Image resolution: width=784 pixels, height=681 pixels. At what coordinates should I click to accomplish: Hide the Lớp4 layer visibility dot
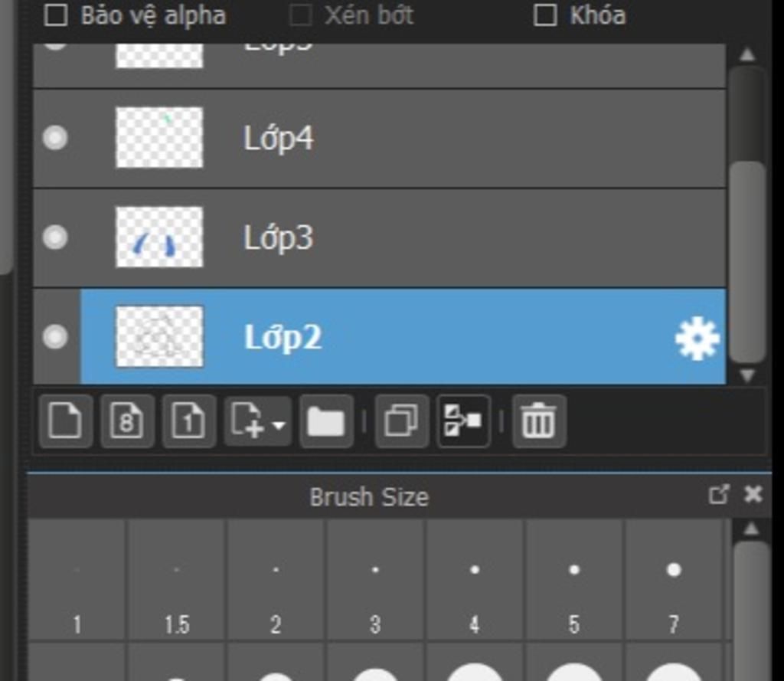click(x=55, y=138)
